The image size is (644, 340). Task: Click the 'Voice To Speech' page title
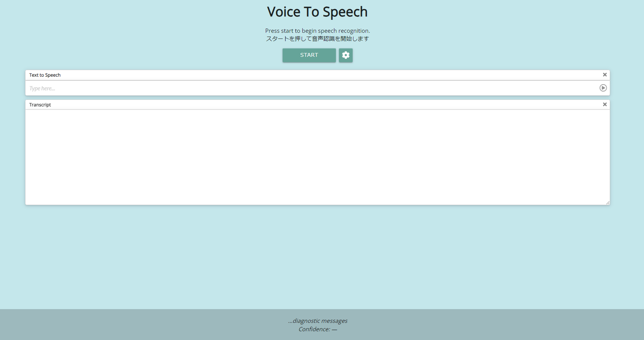(x=317, y=12)
